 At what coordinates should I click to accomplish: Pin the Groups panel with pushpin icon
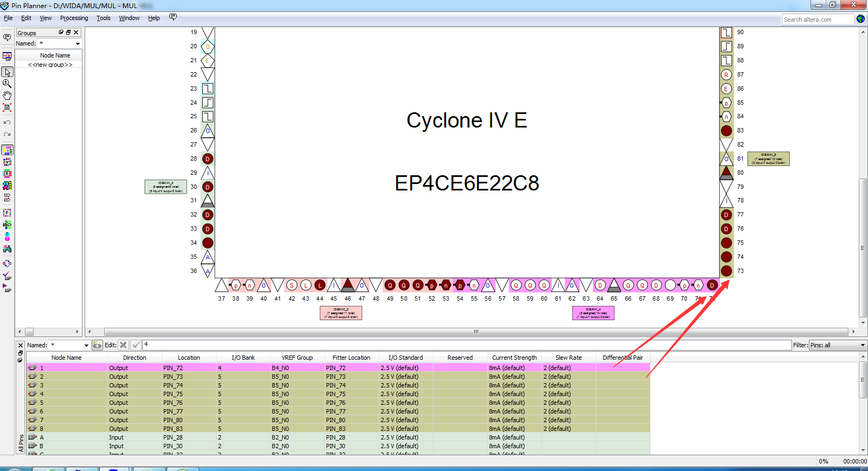[x=61, y=33]
